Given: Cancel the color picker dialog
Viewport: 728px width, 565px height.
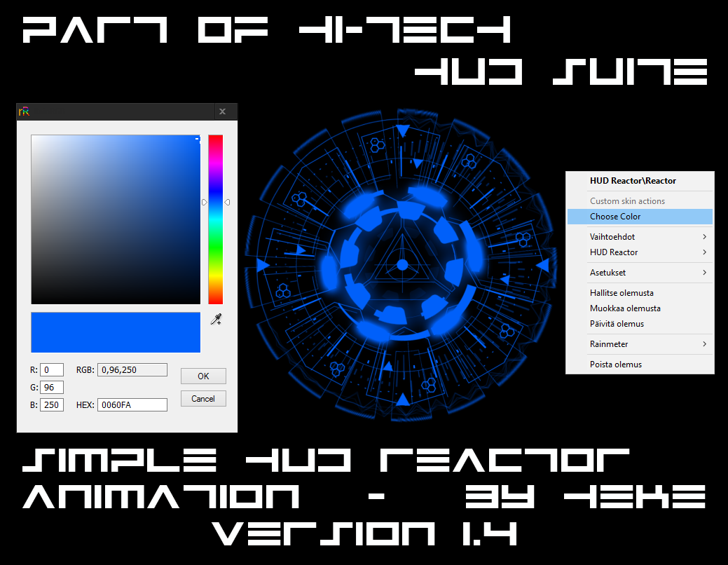Looking at the screenshot, I should pos(203,399).
